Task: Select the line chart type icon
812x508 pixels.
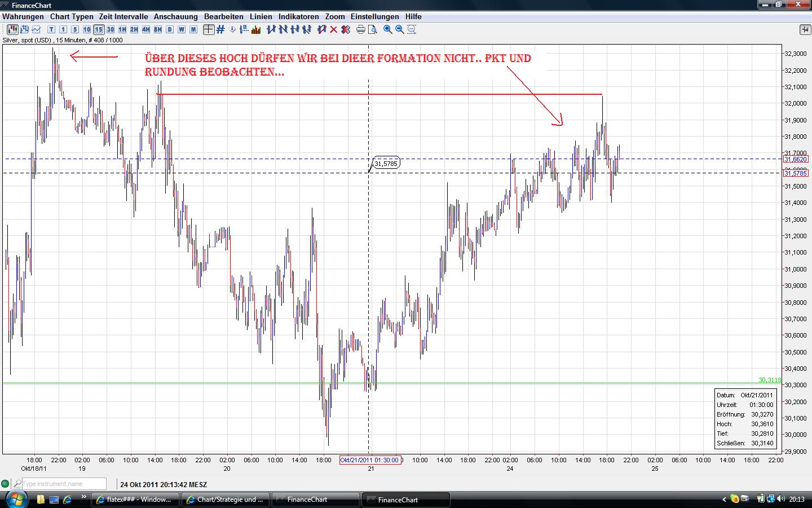Action: [36, 29]
